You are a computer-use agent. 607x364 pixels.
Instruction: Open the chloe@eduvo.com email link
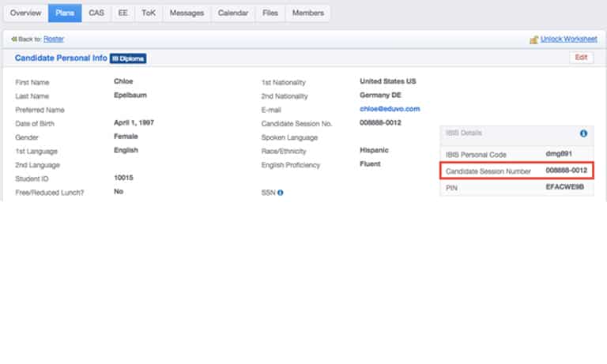pyautogui.click(x=390, y=109)
